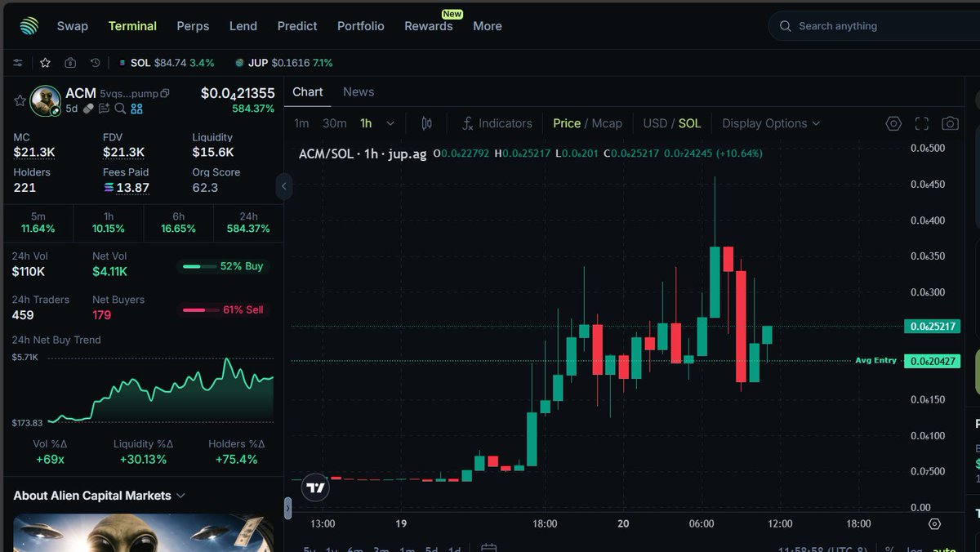Favorite ACM token with the star icon
The width and height of the screenshot is (980, 552).
point(20,100)
